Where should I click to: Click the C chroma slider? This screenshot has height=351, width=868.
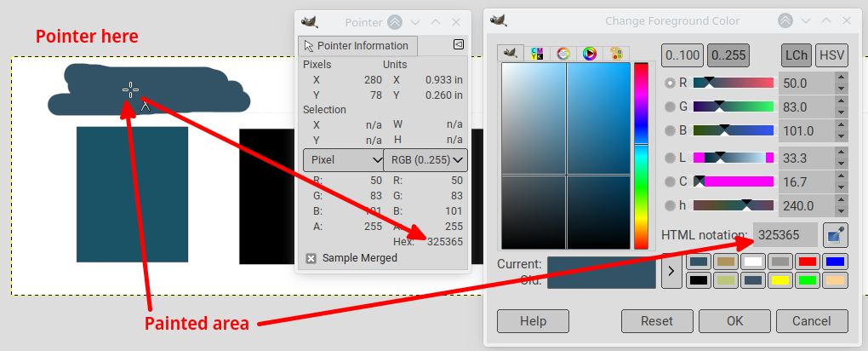coord(733,181)
